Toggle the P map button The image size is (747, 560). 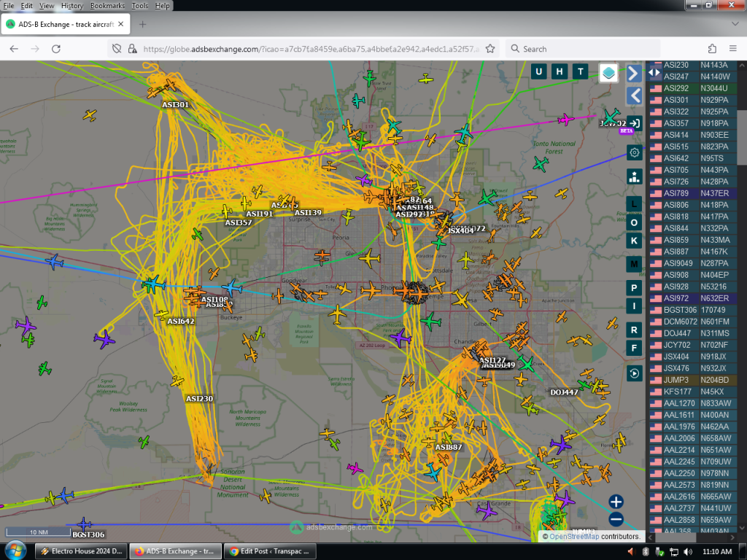634,287
